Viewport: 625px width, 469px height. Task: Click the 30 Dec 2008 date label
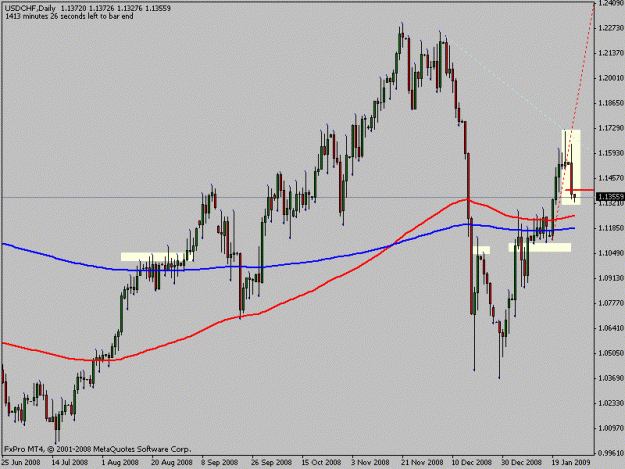[522, 463]
